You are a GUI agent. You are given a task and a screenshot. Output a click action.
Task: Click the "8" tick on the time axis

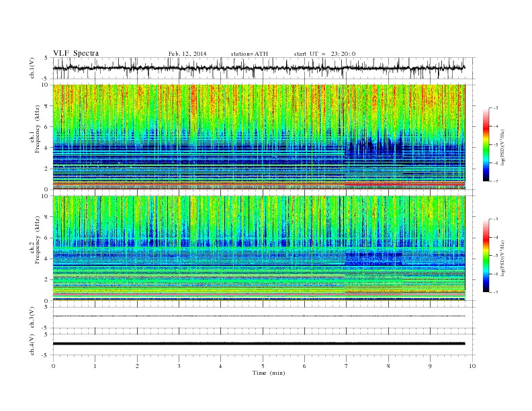[x=388, y=366]
